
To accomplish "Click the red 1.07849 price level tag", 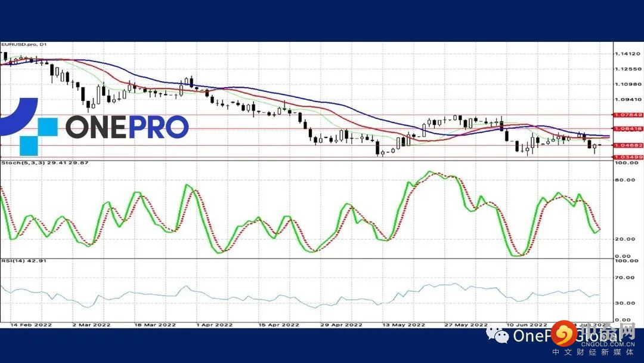I will pyautogui.click(x=628, y=115).
